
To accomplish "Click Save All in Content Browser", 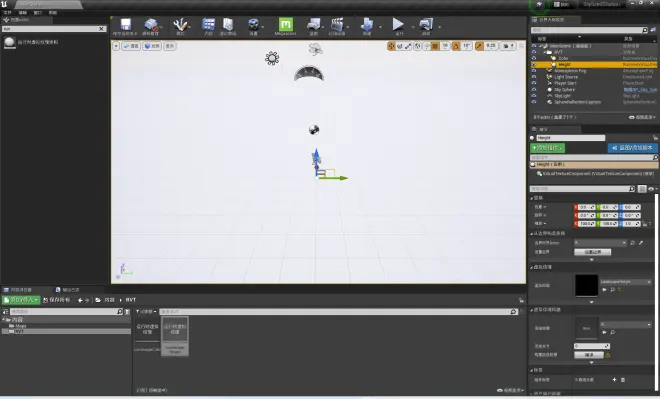I will pyautogui.click(x=56, y=300).
